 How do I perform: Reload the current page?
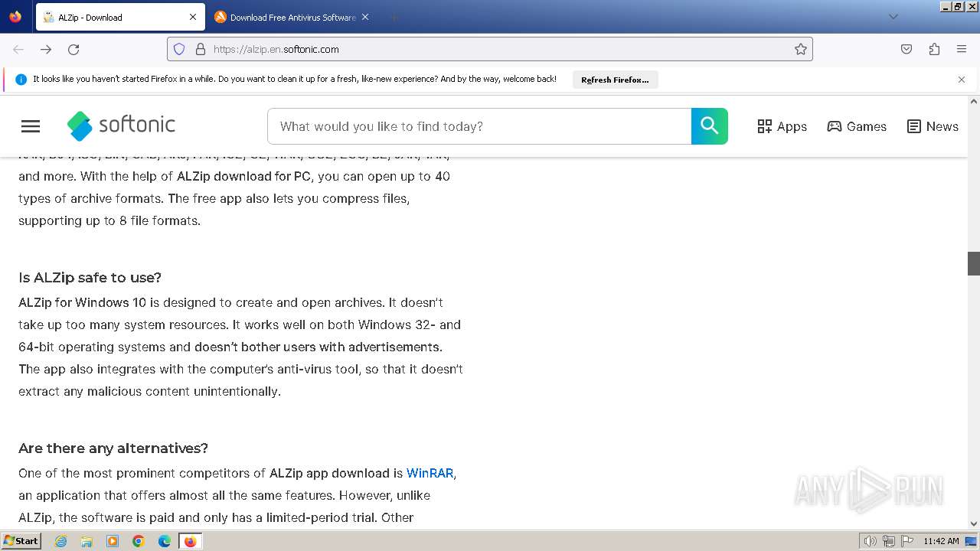73,49
